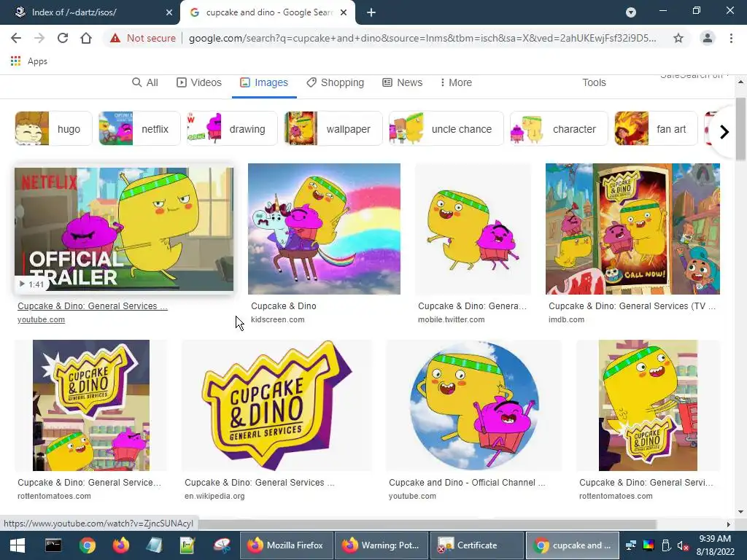The image size is (747, 560).
Task: Open the Apps shortcut in bookmarks bar
Action: point(29,61)
